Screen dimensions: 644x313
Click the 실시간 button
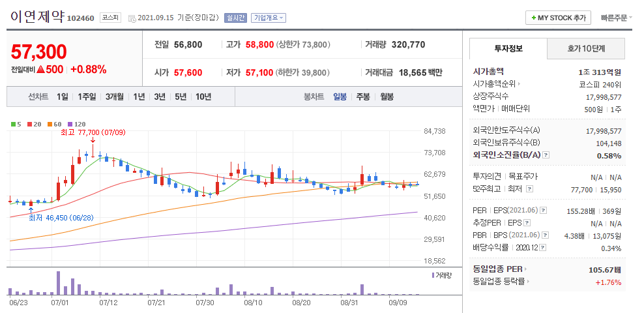tap(235, 18)
